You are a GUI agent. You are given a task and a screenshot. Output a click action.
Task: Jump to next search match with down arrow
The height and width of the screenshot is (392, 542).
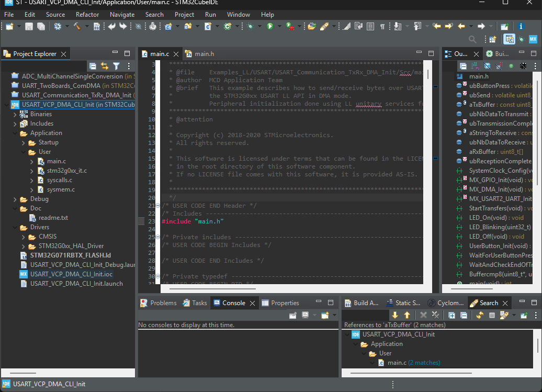tap(396, 315)
